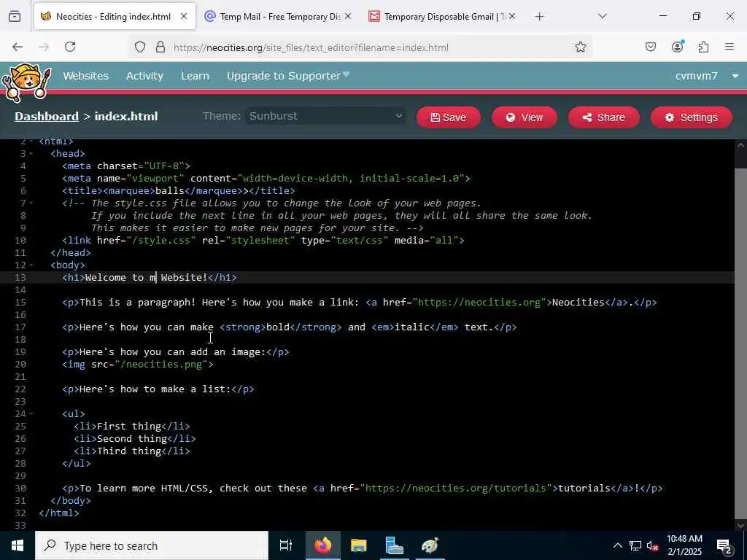Image resolution: width=747 pixels, height=560 pixels.
Task: Open the extensions puzzle icon
Action: (704, 47)
